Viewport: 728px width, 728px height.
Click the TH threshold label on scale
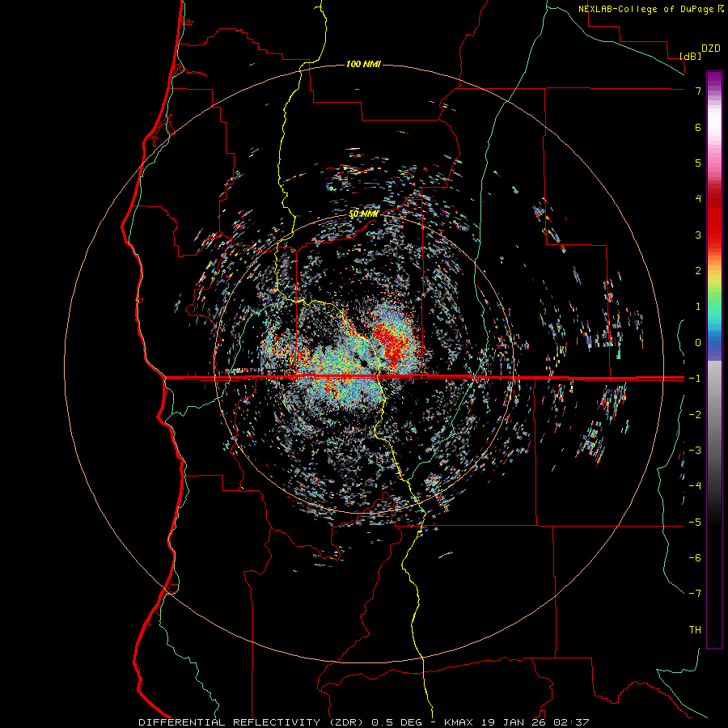[695, 630]
